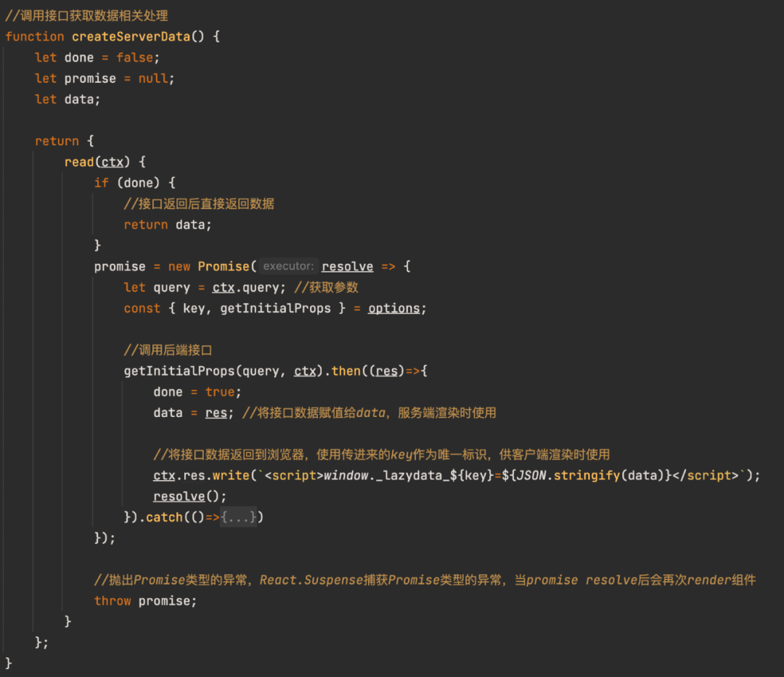Click the comment about 供客户端渲染时使用
This screenshot has height=677, width=784.
point(382,454)
